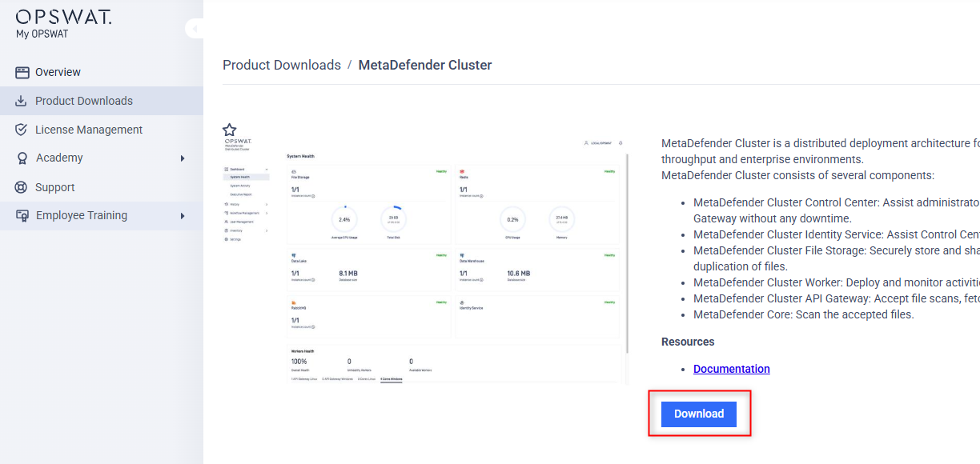Viewport: 980px width, 464px height.
Task: Click the My OPSWAT label under logo
Action: coord(42,34)
